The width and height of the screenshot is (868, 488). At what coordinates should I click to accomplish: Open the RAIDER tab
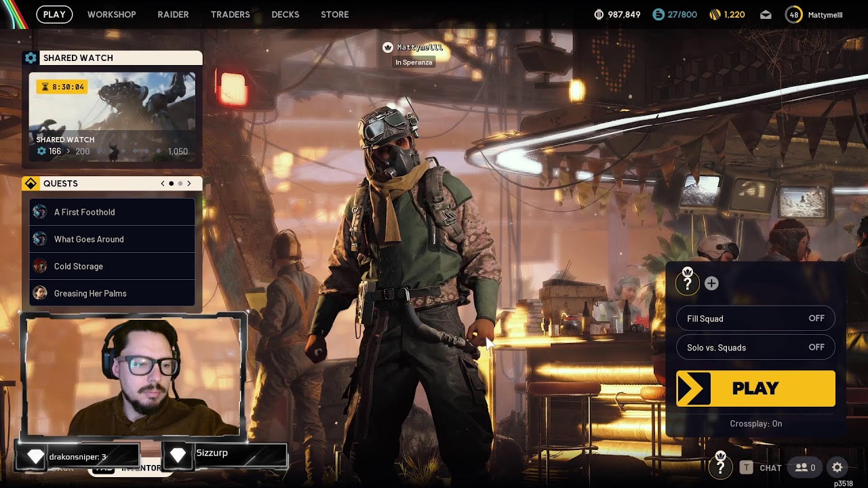[173, 14]
